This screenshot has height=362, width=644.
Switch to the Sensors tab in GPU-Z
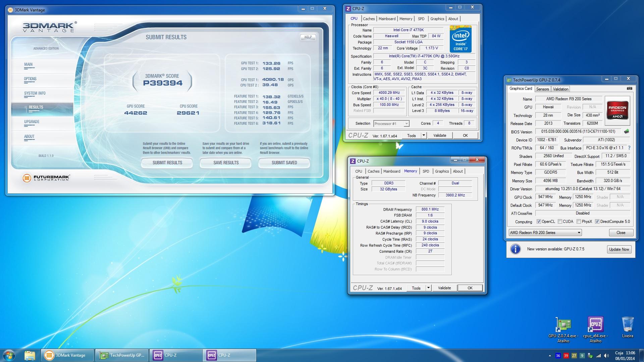pyautogui.click(x=542, y=89)
